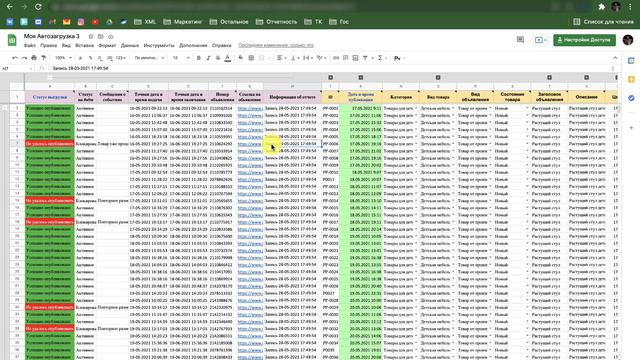
Task: Toggle italic formatting
Action: point(208,58)
